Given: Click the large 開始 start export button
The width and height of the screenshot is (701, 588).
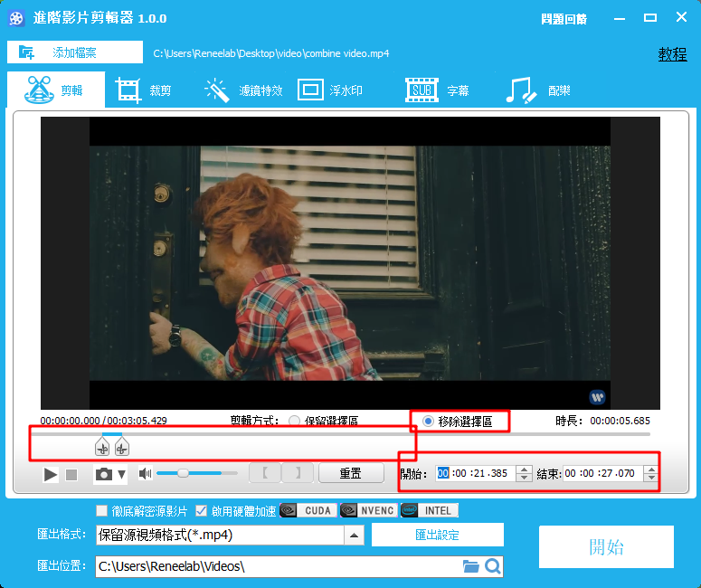Looking at the screenshot, I should coord(606,547).
